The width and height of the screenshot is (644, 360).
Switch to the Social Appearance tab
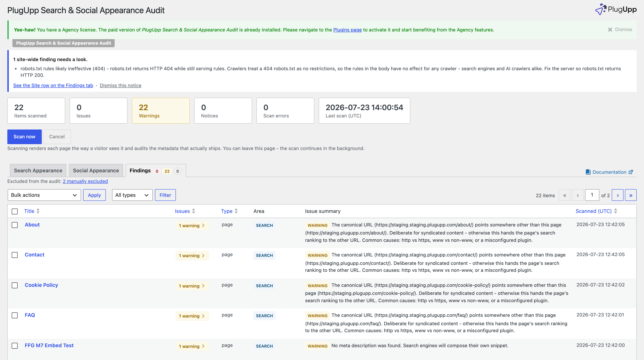click(x=96, y=170)
